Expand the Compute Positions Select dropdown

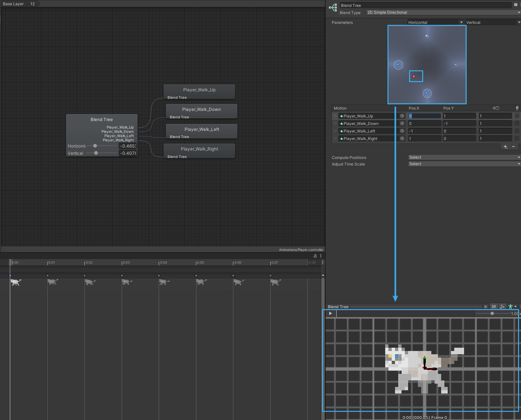[464, 157]
